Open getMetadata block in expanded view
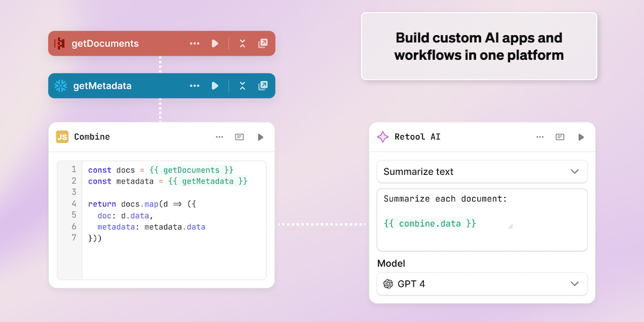Viewport: 644px width, 322px height. coord(263,86)
